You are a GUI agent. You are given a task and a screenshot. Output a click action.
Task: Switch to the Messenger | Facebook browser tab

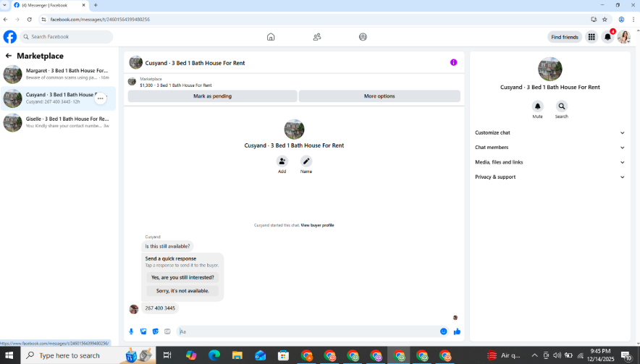coord(49,5)
